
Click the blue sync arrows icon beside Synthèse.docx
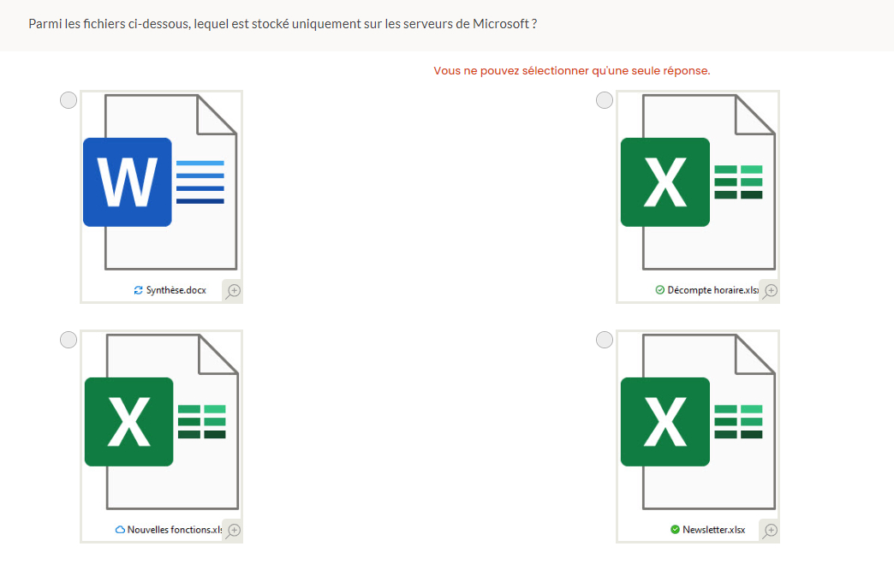tap(139, 290)
